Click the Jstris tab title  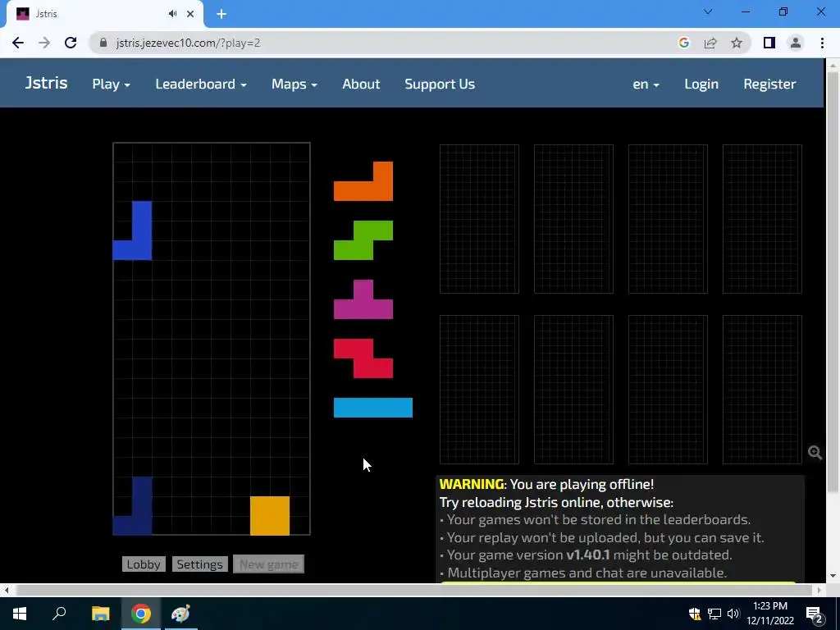point(47,14)
